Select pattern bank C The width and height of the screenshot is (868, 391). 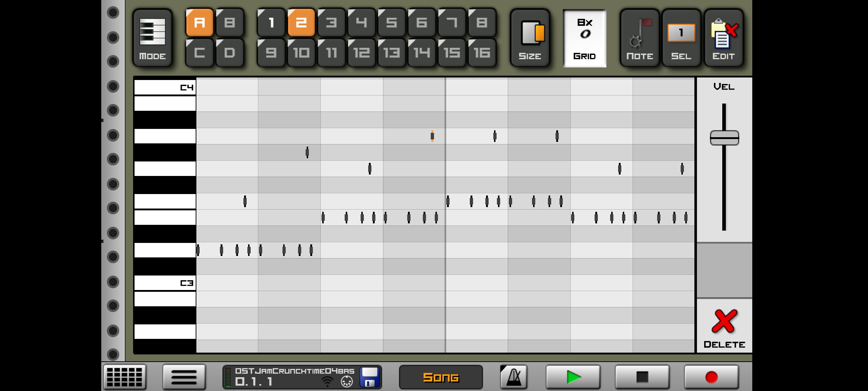tap(199, 53)
